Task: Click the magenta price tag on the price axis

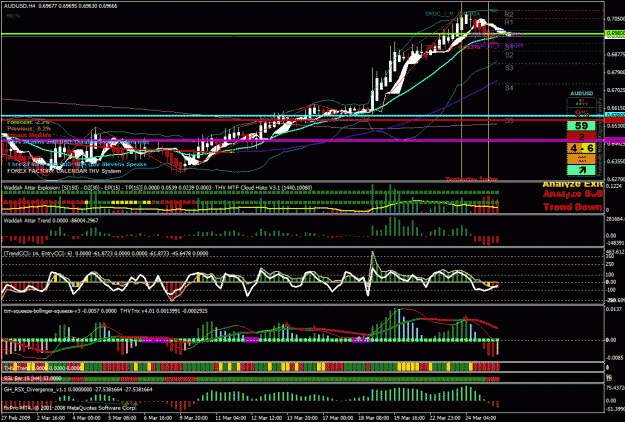Action: (615, 140)
